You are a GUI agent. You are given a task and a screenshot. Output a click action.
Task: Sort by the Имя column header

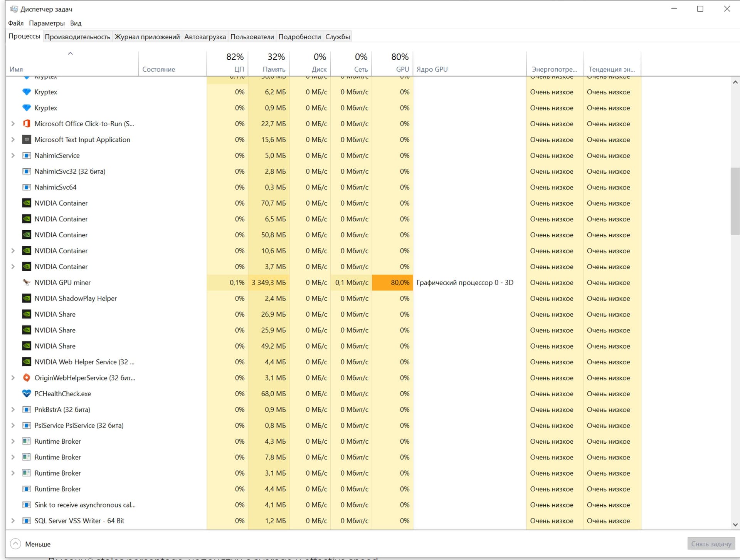pyautogui.click(x=72, y=64)
